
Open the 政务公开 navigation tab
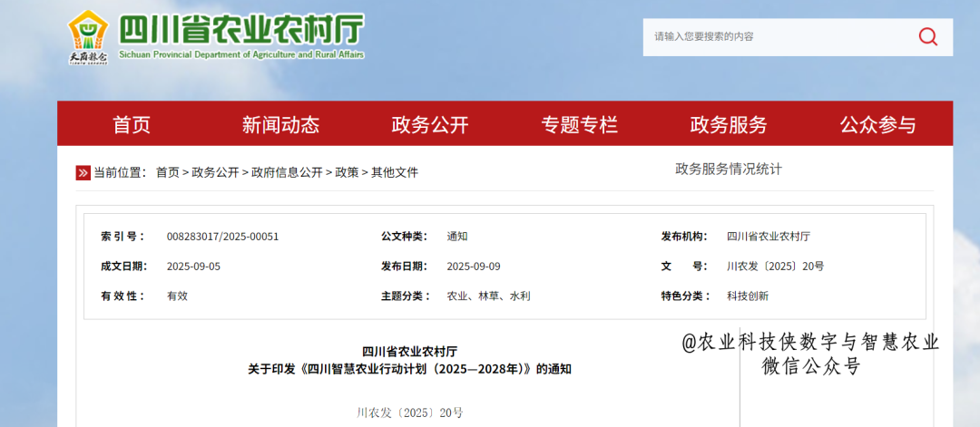tap(430, 125)
